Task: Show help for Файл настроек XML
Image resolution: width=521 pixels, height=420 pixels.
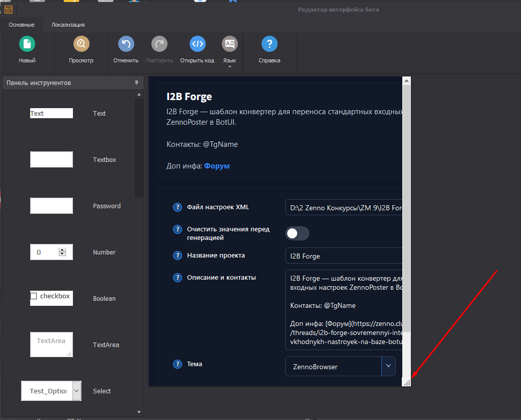Action: coord(178,207)
